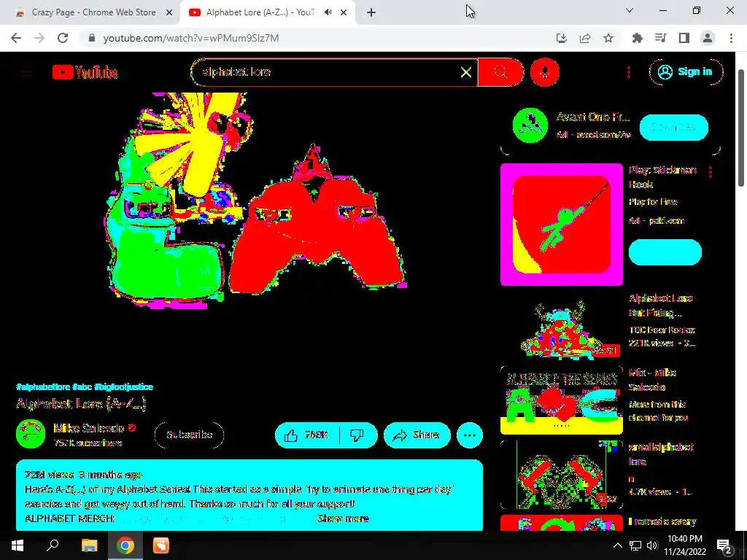Open File Explorer from taskbar
The image size is (747, 560).
[89, 545]
